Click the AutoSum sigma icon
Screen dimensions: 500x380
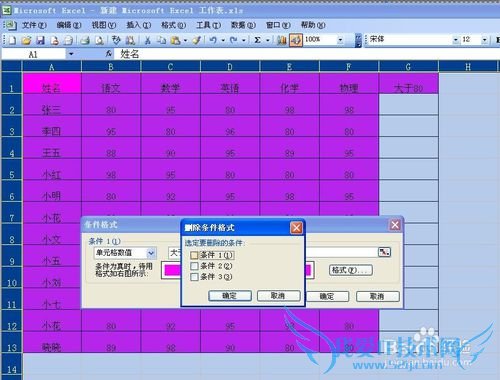pyautogui.click(x=257, y=40)
